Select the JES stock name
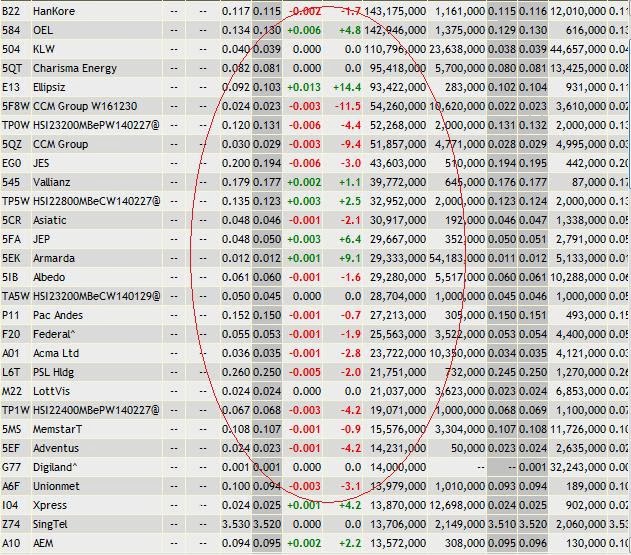631x555 pixels. tap(41, 163)
